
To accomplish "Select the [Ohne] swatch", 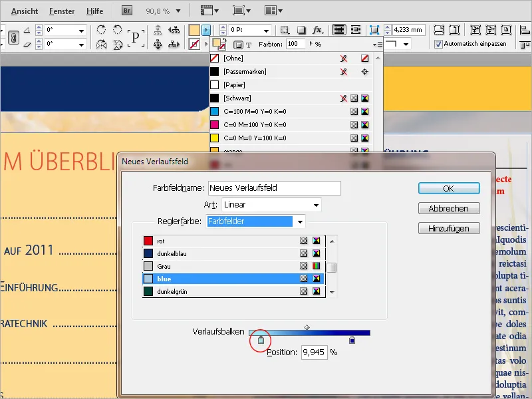I will (x=291, y=59).
